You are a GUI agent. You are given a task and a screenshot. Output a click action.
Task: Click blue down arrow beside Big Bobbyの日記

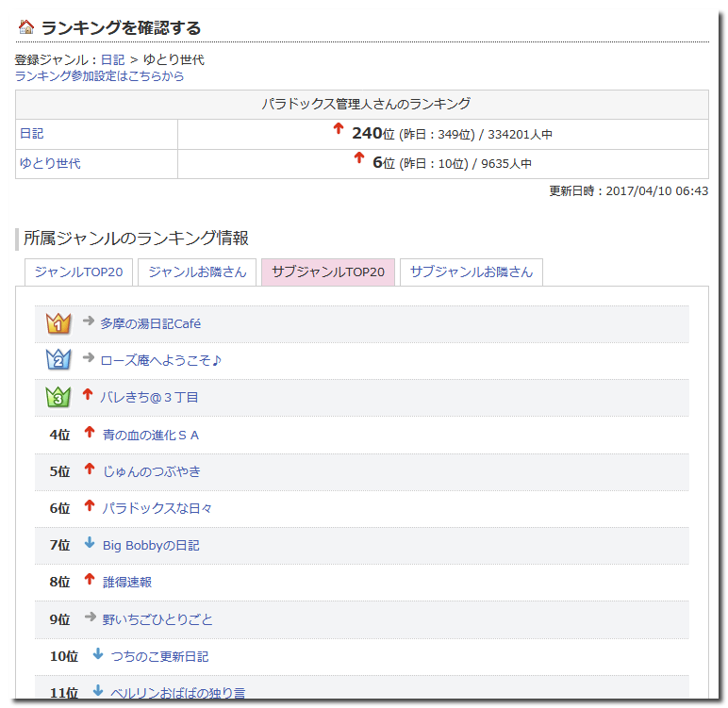[x=90, y=543]
